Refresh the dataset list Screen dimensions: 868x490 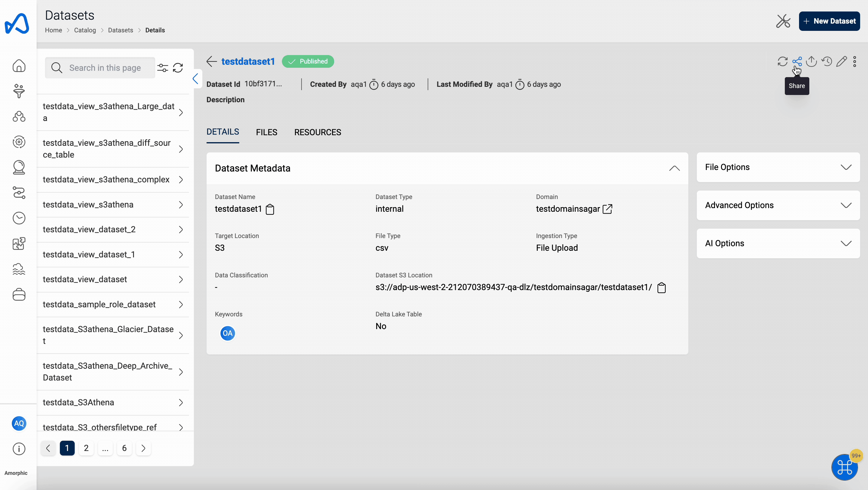point(178,68)
